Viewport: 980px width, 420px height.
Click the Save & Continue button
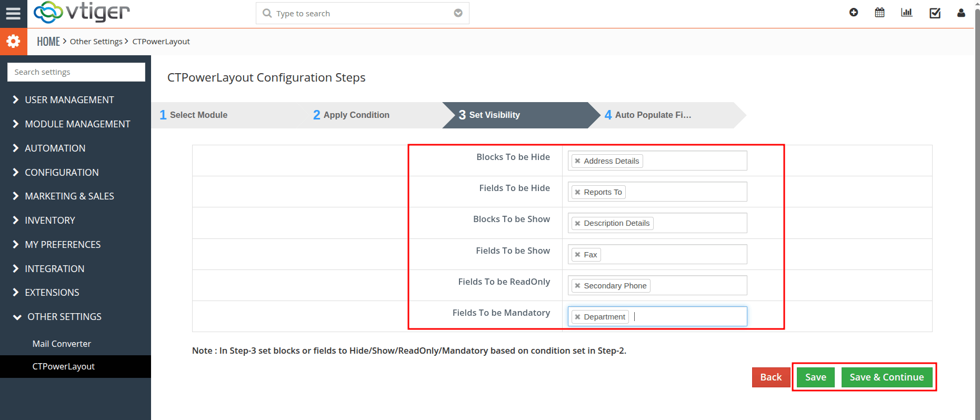[x=887, y=377]
